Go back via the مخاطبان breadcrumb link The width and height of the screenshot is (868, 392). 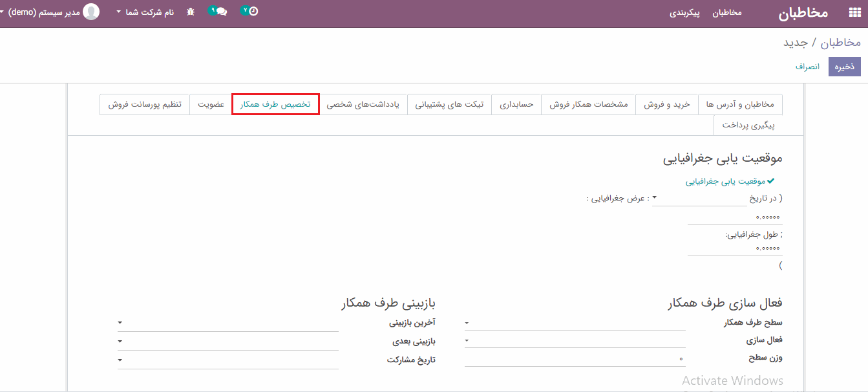click(x=841, y=43)
